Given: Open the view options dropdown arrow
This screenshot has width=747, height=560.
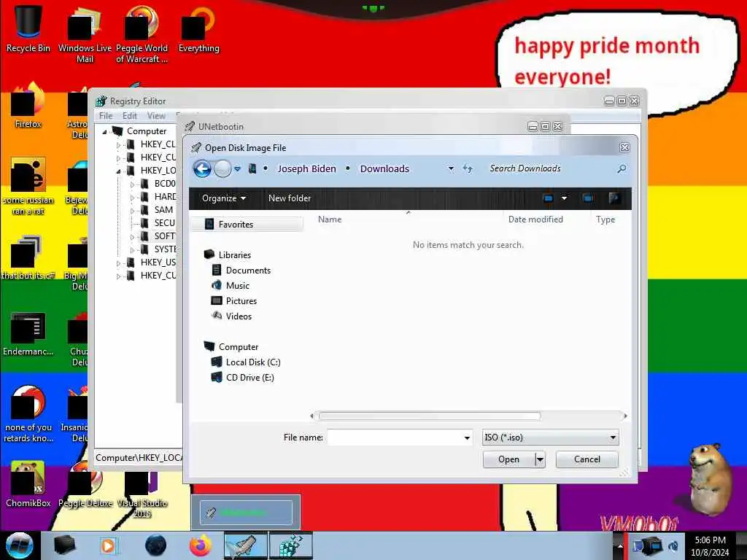Looking at the screenshot, I should pyautogui.click(x=564, y=198).
